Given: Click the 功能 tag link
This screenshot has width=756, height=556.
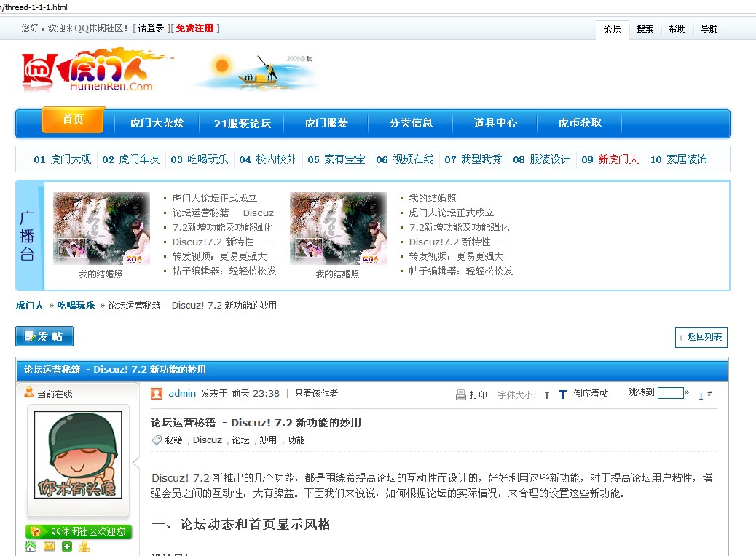Looking at the screenshot, I should coord(296,440).
